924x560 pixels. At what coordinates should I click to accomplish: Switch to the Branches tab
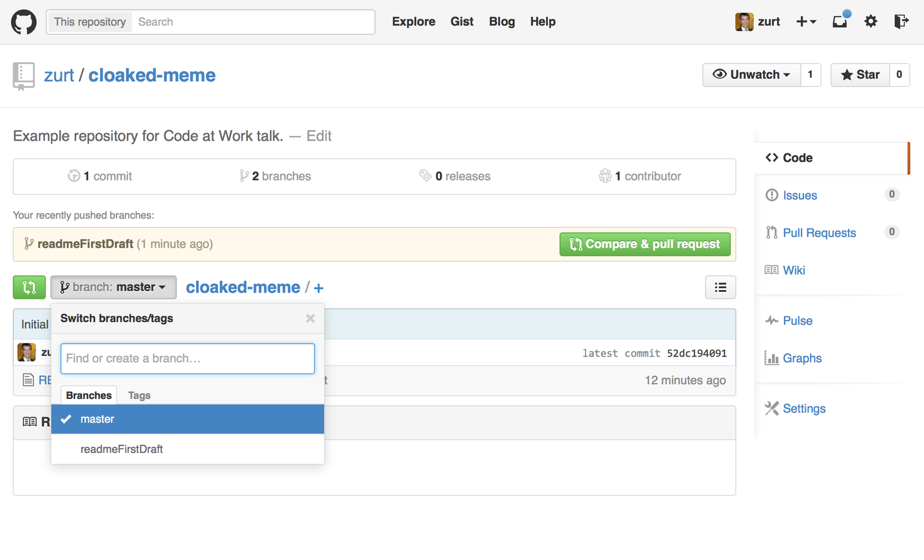(x=88, y=395)
